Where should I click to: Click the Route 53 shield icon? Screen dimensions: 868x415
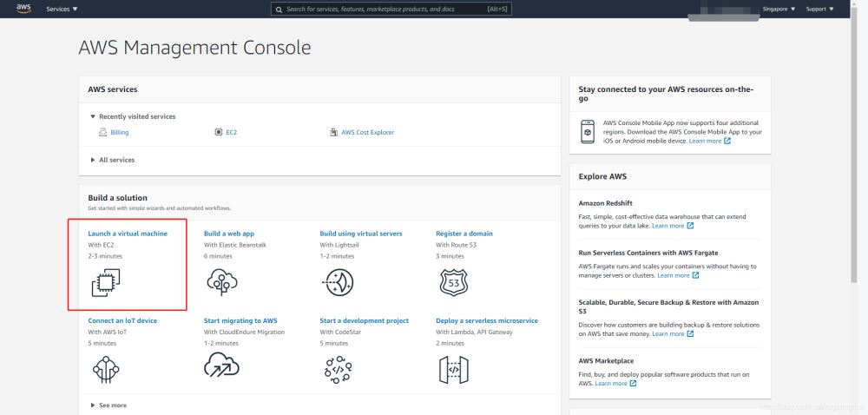(x=452, y=282)
